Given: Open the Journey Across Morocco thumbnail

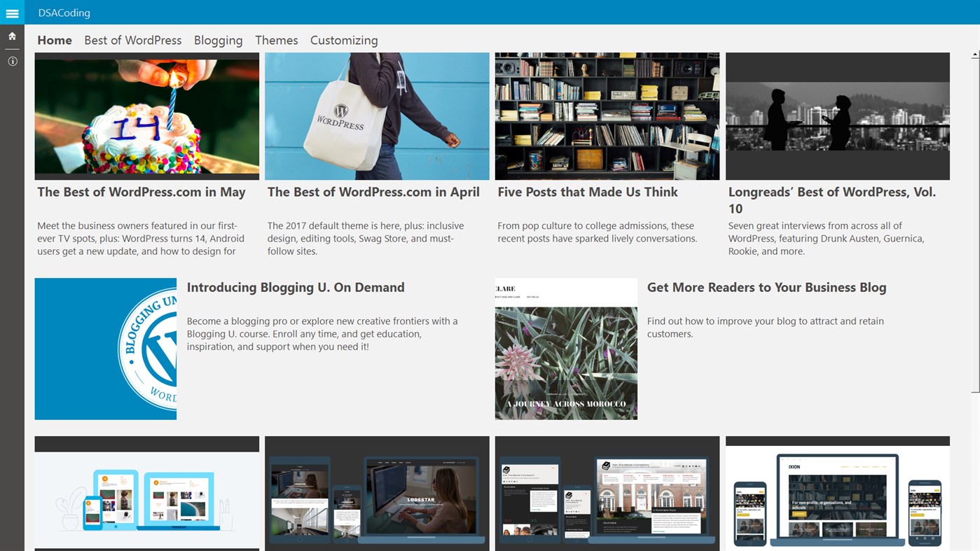Looking at the screenshot, I should point(566,349).
